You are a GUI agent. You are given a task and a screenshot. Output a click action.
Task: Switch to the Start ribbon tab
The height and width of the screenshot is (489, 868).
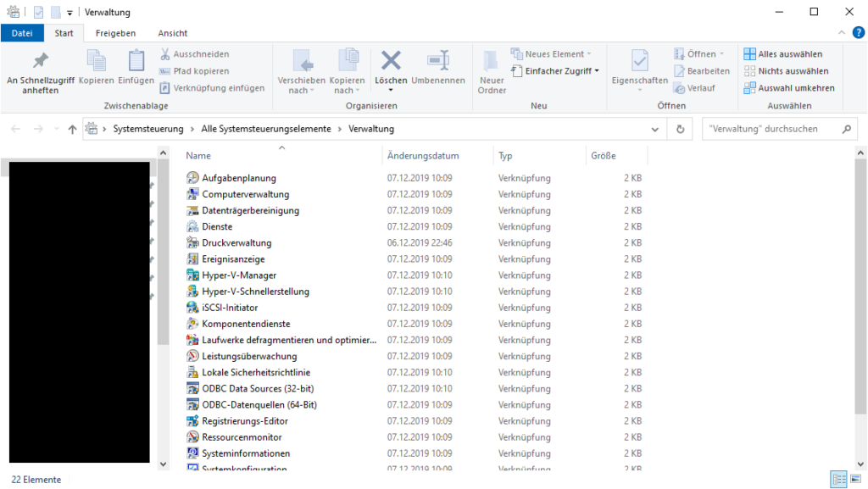point(64,33)
